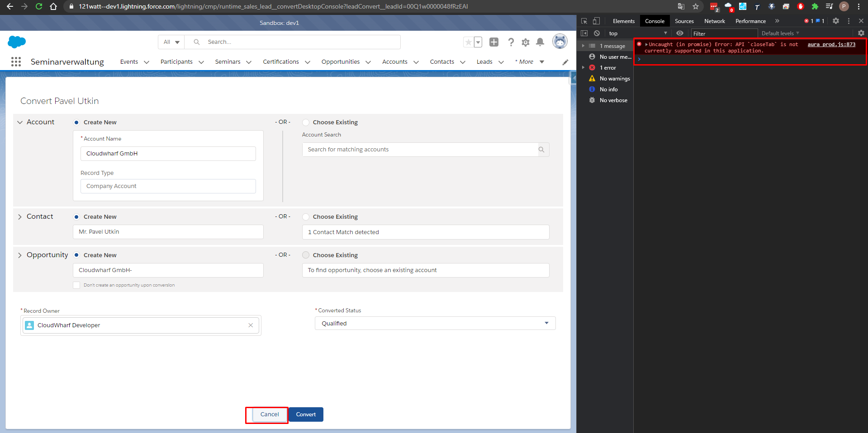Check Don't create an opportunity upon conversion
This screenshot has width=868, height=433.
tap(76, 285)
